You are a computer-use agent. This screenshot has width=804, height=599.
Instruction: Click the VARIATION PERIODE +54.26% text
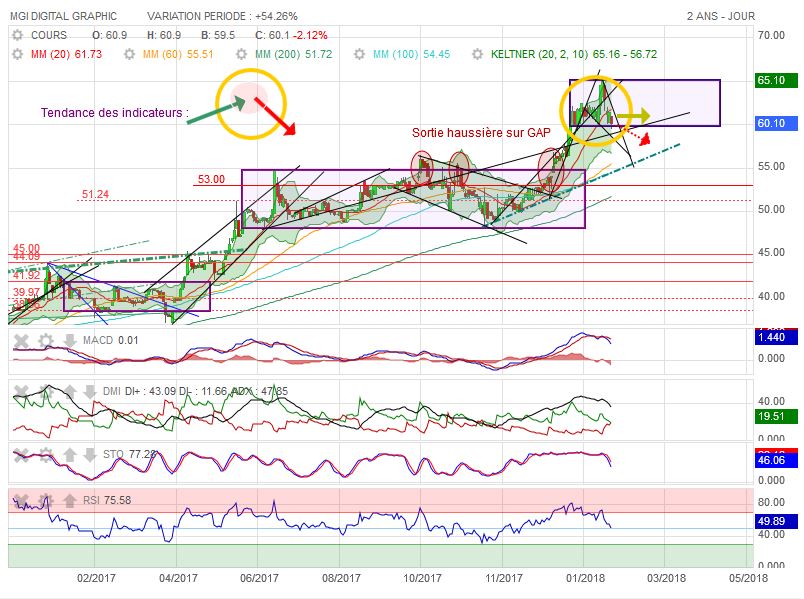tap(222, 16)
